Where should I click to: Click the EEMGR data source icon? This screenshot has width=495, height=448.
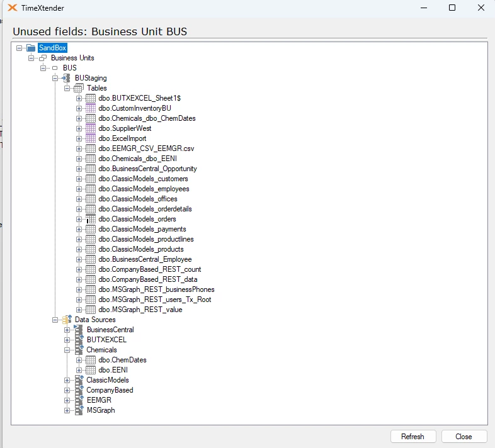coord(79,400)
